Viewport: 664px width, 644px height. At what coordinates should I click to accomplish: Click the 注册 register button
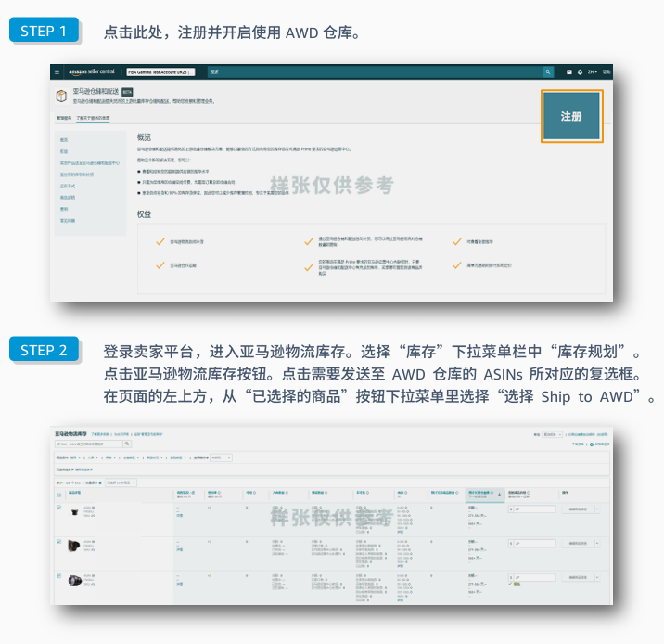click(x=571, y=116)
